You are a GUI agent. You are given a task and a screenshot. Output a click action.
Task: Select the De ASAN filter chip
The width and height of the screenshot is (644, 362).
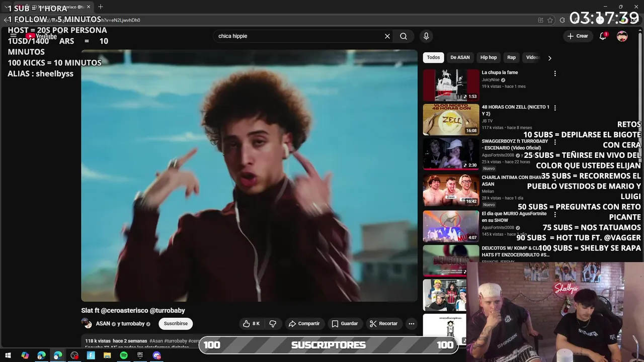click(460, 57)
